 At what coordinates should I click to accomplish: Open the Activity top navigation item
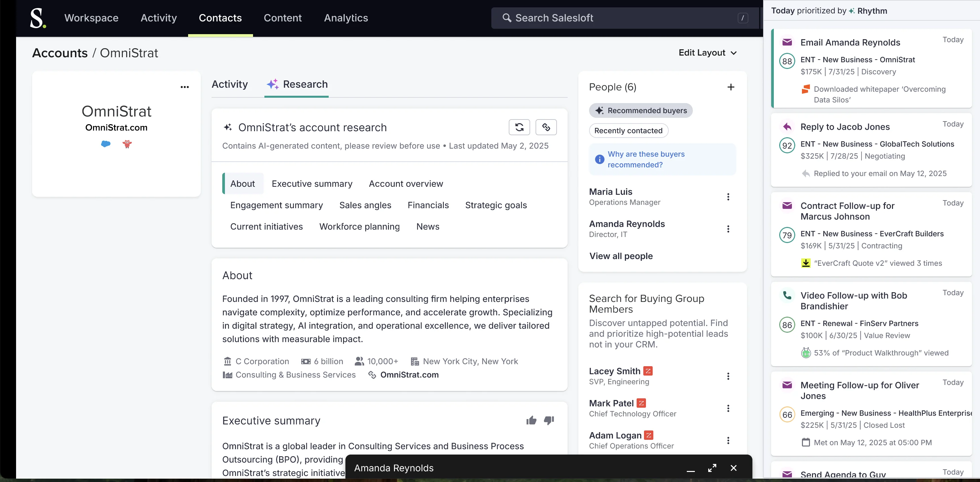click(x=159, y=18)
